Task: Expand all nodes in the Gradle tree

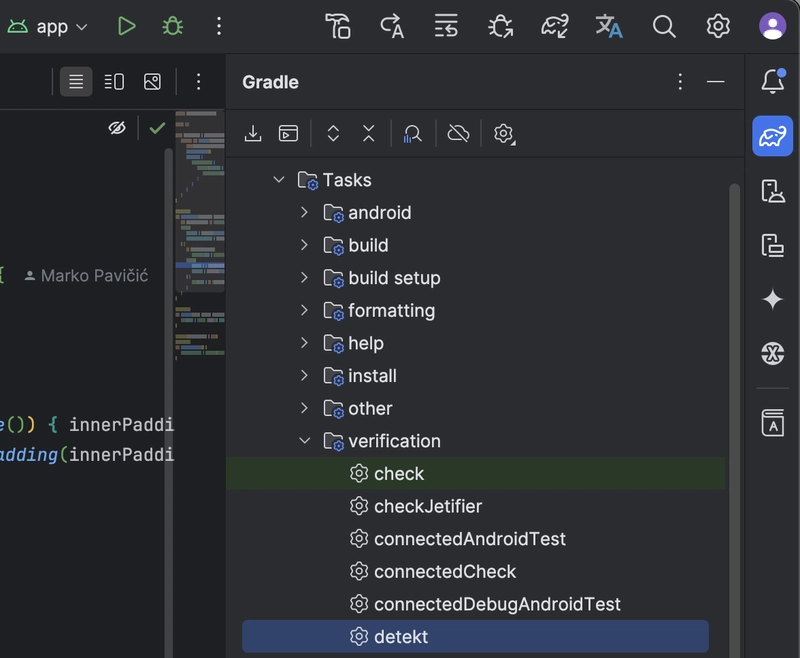Action: (333, 134)
